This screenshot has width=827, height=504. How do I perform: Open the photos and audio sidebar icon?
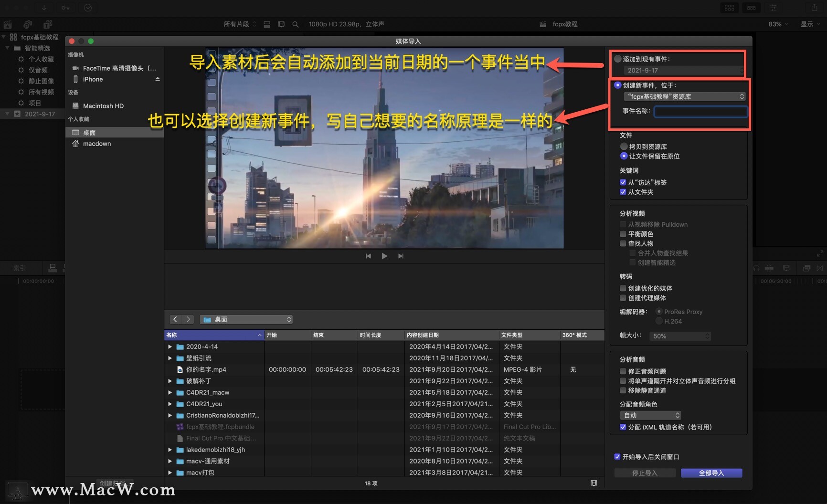(28, 24)
